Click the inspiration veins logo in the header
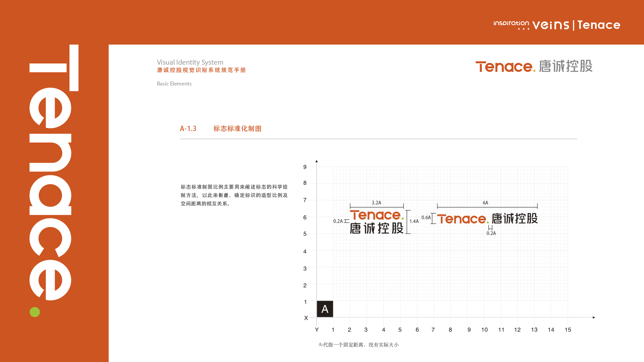The width and height of the screenshot is (644, 362). coord(531,25)
